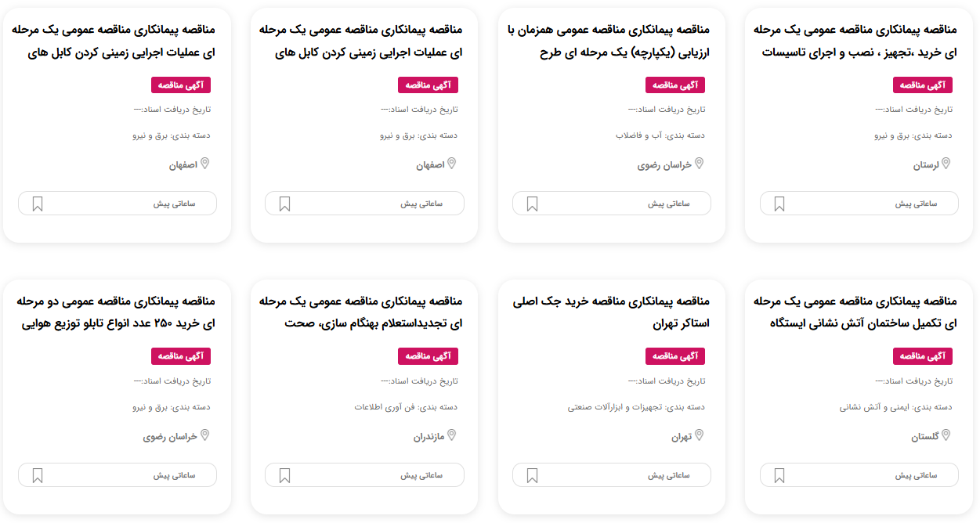
Task: Click the location pin beside لرستان
Action: pos(946,164)
